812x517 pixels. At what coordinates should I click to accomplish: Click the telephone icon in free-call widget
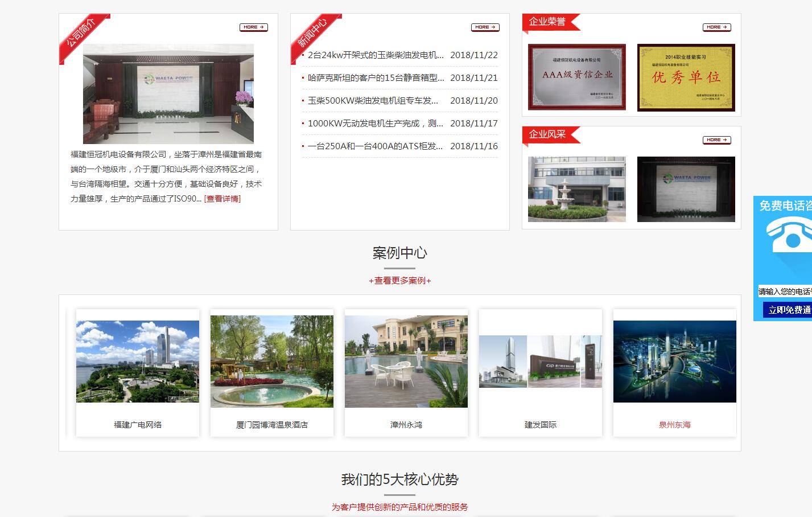point(790,240)
